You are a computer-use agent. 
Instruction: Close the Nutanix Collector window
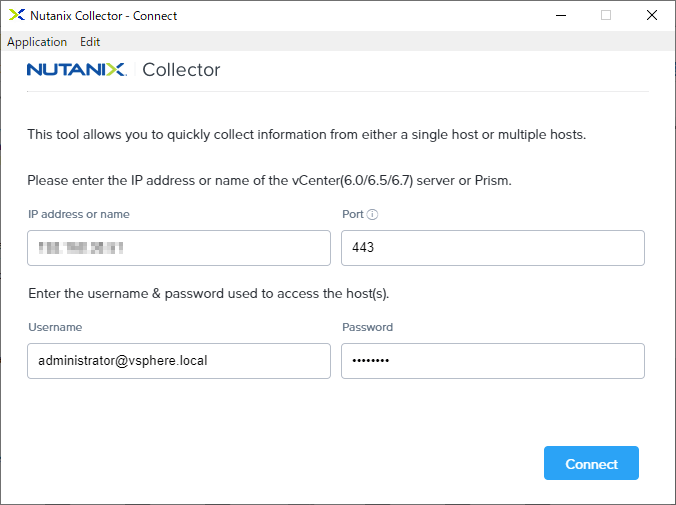652,15
